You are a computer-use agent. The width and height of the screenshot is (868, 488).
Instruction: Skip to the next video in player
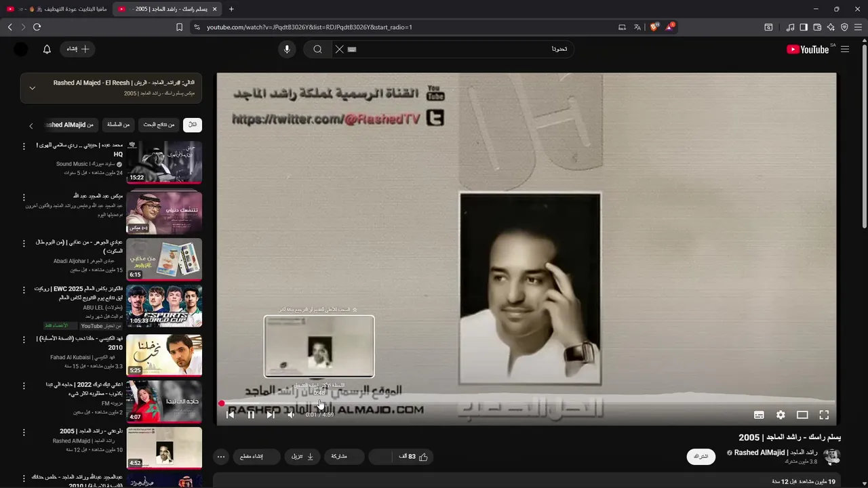[x=271, y=415]
